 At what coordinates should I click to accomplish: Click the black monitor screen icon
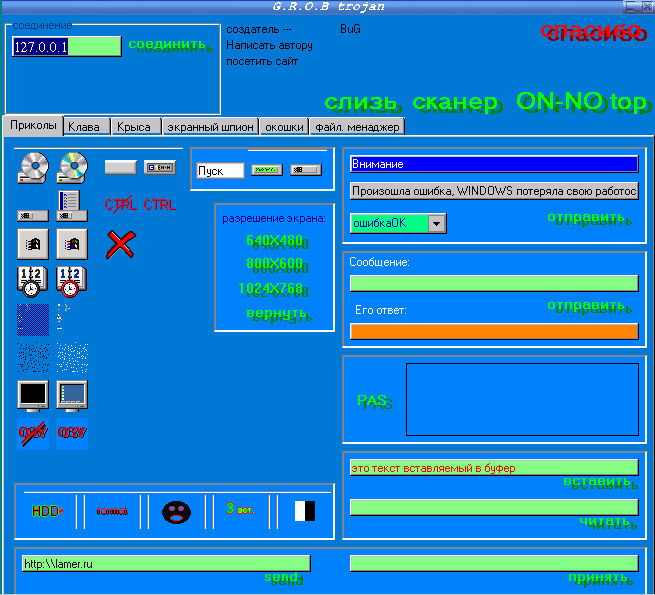[33, 395]
